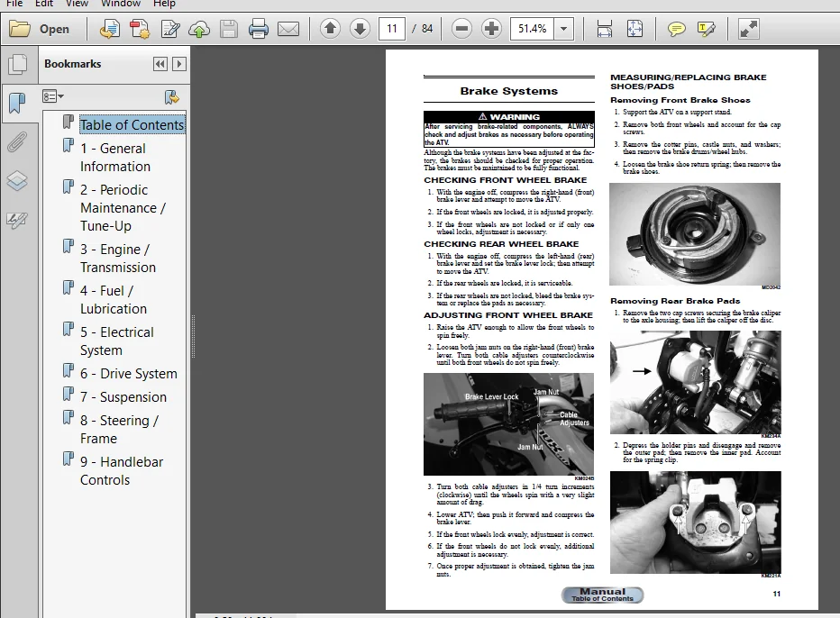Open bookmark 4 - Fuel / Lubrication
Image resolution: width=840 pixels, height=618 pixels.
click(x=113, y=300)
